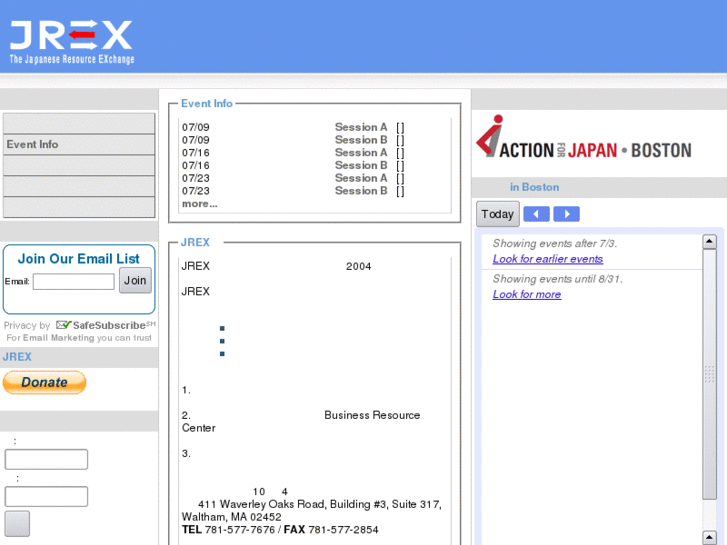Click the first blue bullet in JREX section
Viewport: 727px width, 545px height.
tap(222, 328)
